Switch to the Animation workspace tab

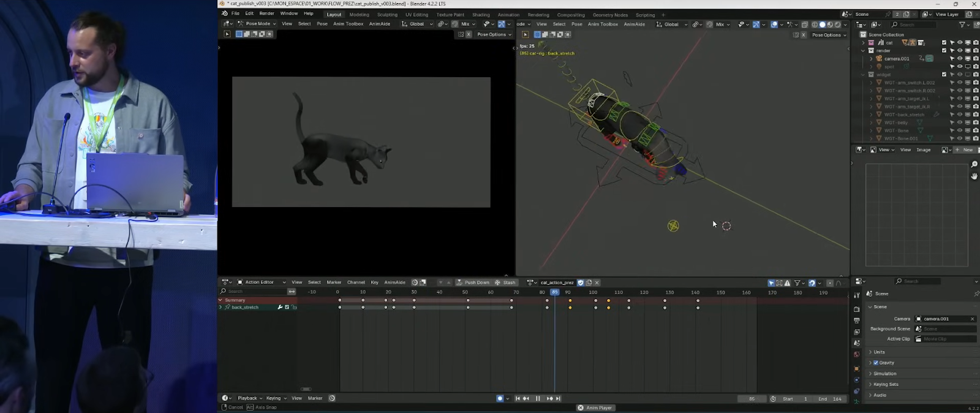(508, 15)
